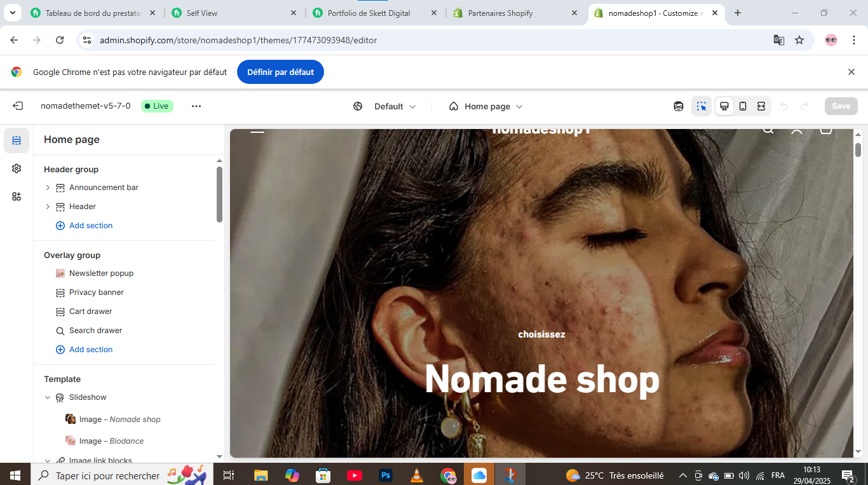The height and width of the screenshot is (485, 868).
Task: Dismiss the default browser notification bar
Action: coord(851,72)
